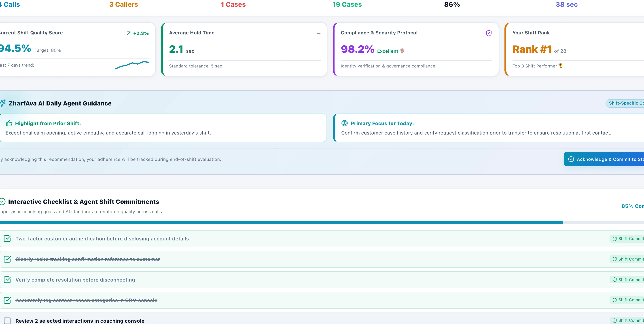Click the upward trend arrow beside +2.3%
This screenshot has width=644, height=324.
(x=129, y=33)
